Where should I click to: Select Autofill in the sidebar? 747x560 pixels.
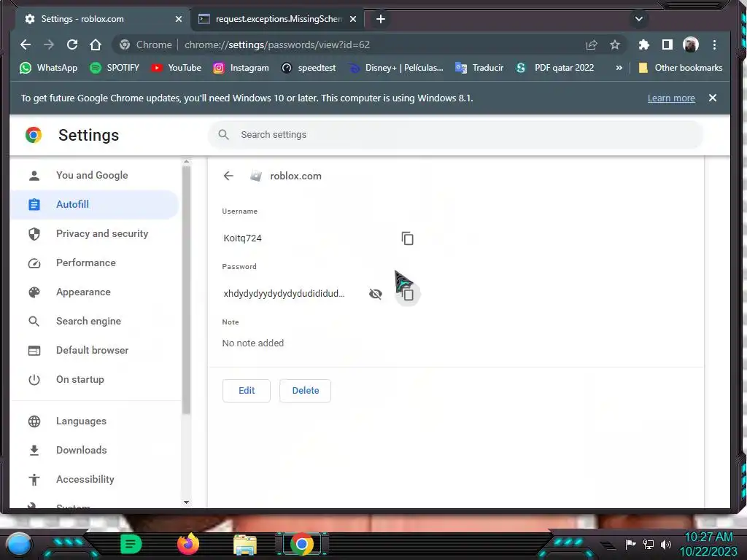click(94, 204)
